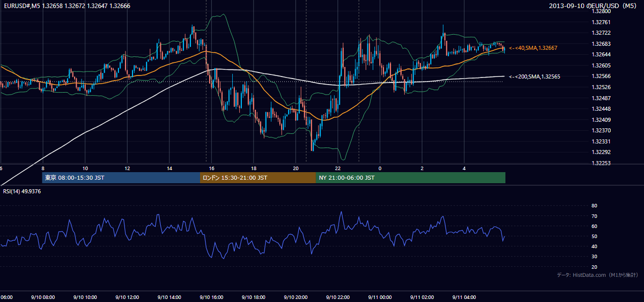Select the London 15:30-21:00 JST session bar
This screenshot has height=302, width=644.
[258, 178]
